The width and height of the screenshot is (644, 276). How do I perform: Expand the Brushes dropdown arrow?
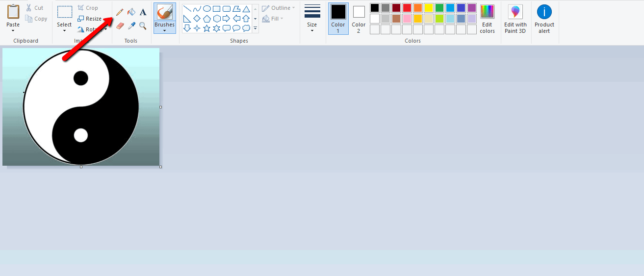(164, 30)
